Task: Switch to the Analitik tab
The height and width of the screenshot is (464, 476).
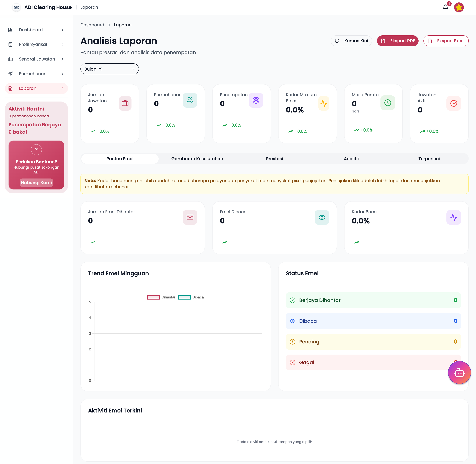Action: click(352, 159)
